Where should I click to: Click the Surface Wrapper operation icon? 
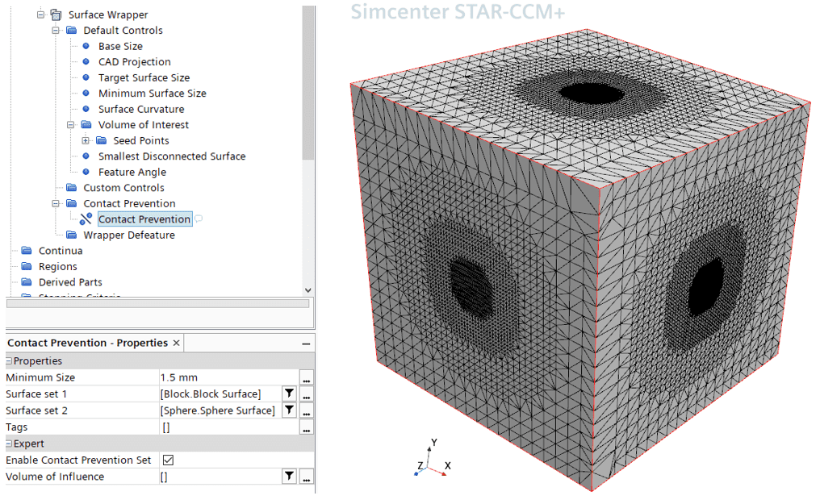56,15
